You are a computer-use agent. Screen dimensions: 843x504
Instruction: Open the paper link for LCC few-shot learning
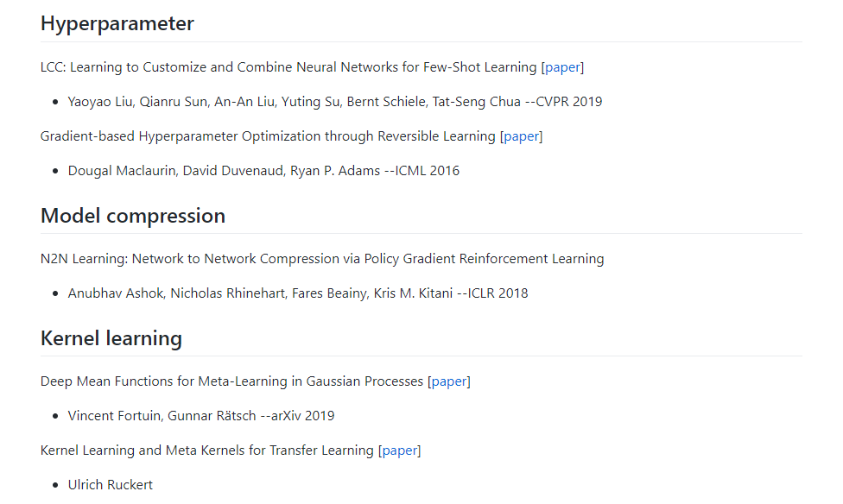tap(562, 67)
